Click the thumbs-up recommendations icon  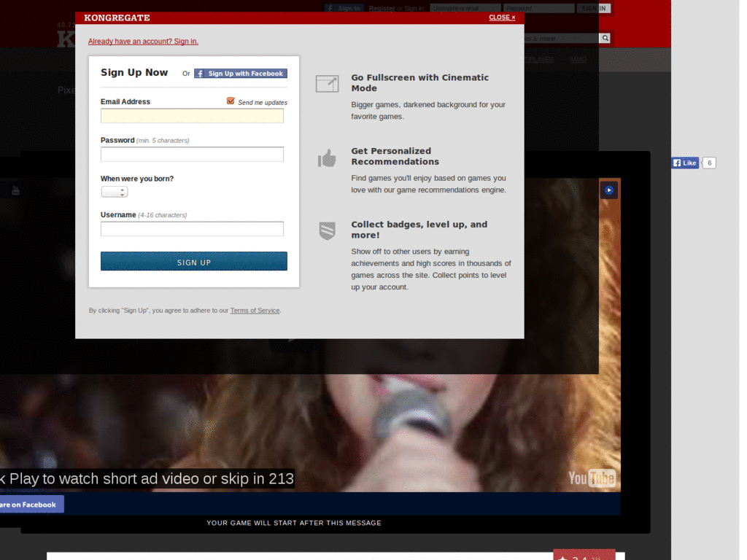pos(327,157)
